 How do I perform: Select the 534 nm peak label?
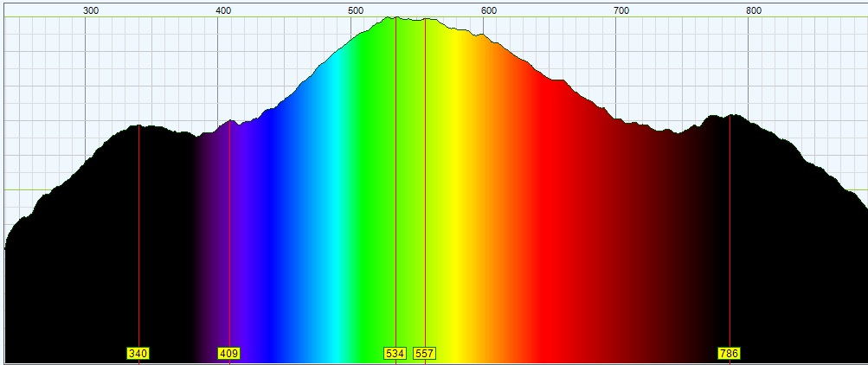(x=395, y=354)
